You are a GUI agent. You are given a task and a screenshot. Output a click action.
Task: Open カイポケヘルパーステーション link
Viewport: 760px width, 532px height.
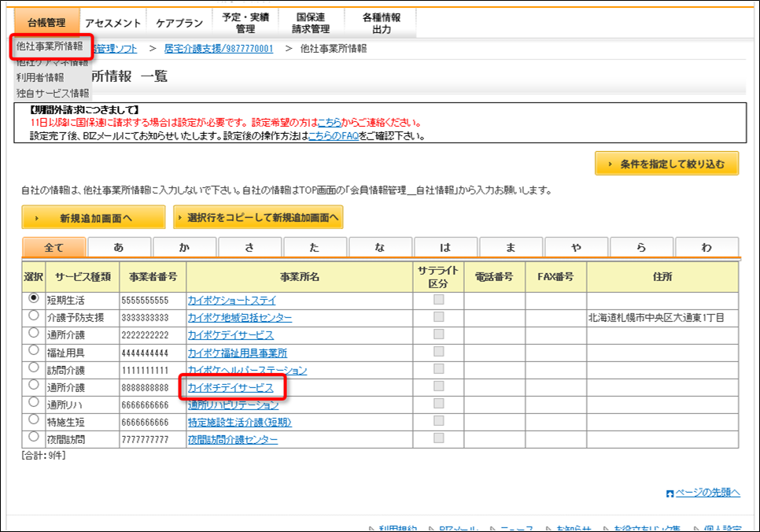click(247, 371)
